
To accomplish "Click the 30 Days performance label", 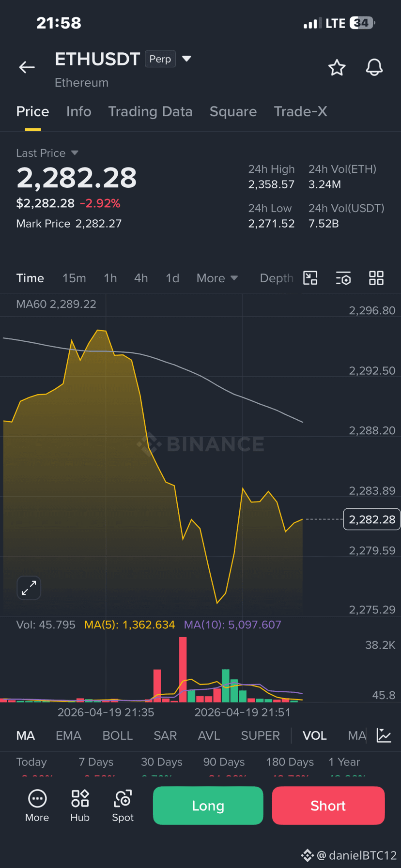I will click(x=162, y=762).
